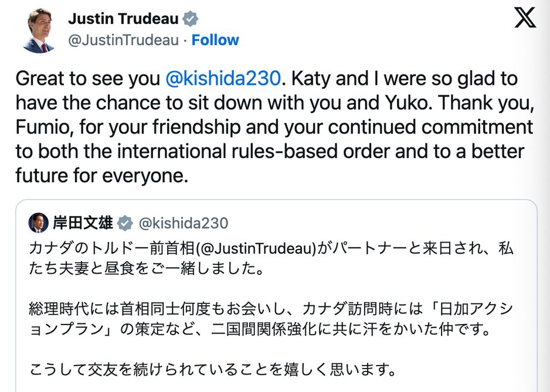Click the line 'future for everyone.'
Image resolution: width=550 pixels, height=392 pixels.
102,175
